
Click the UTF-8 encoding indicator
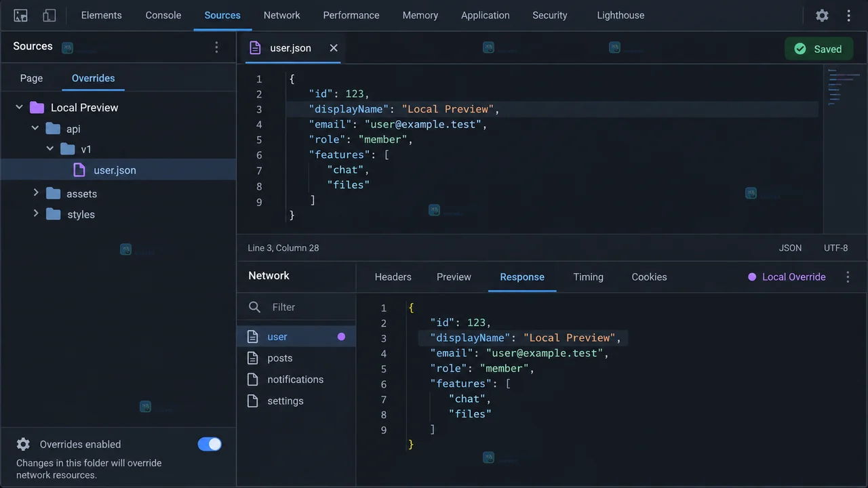click(835, 248)
